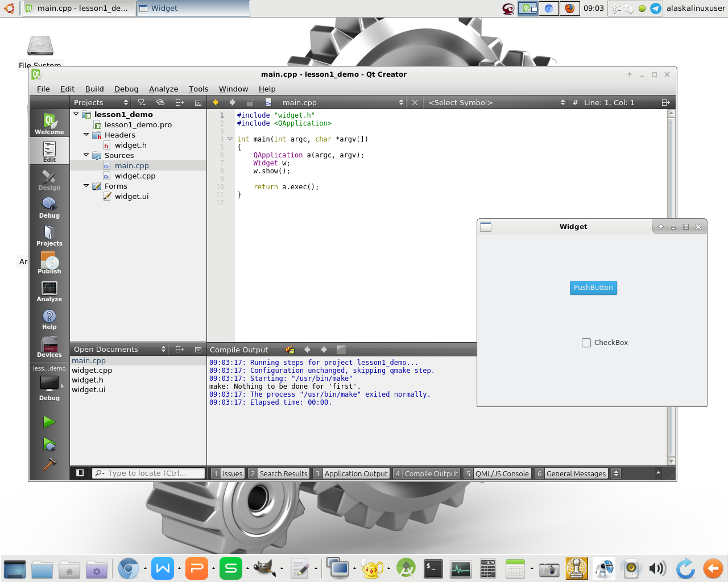The height and width of the screenshot is (582, 728).
Task: Open the Debug mode in sidebar
Action: tap(49, 207)
